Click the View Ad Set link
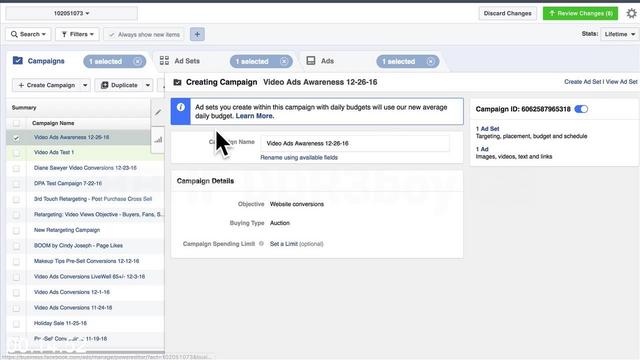The width and height of the screenshot is (640, 360). click(622, 82)
